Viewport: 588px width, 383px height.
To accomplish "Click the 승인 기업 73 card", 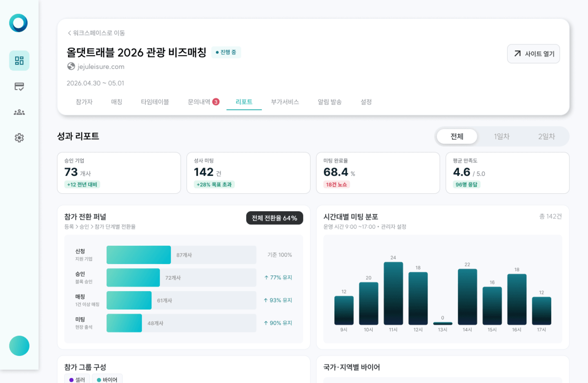I will click(x=119, y=173).
